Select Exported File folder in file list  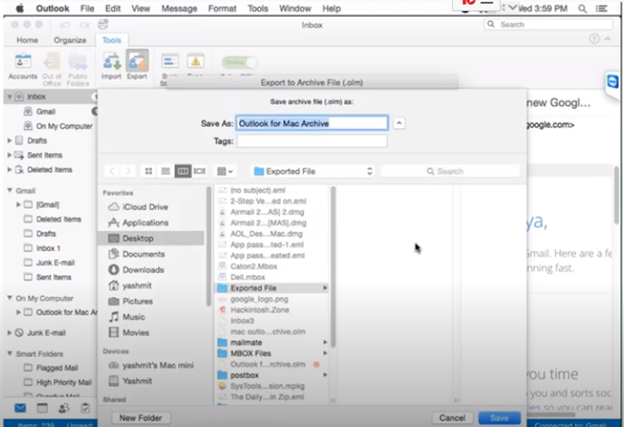click(273, 288)
